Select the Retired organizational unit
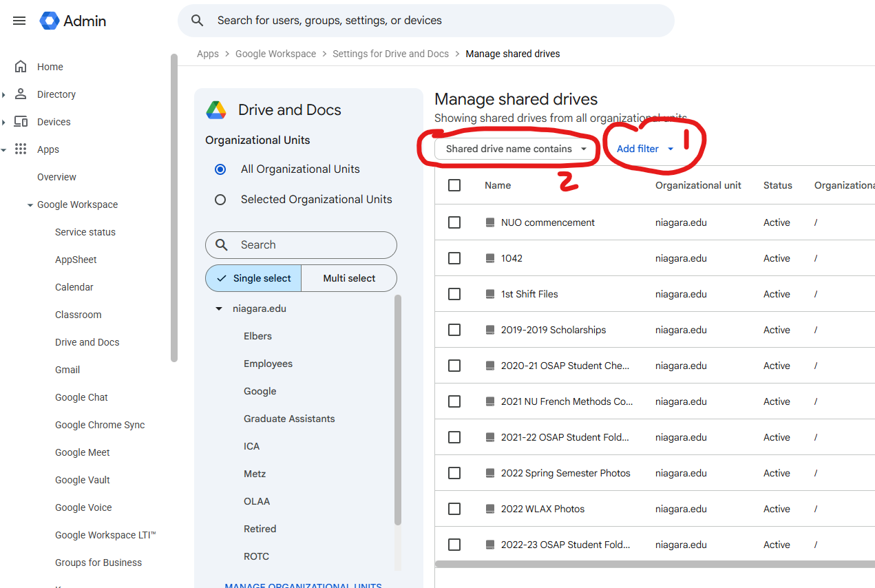The height and width of the screenshot is (588, 875). tap(260, 529)
